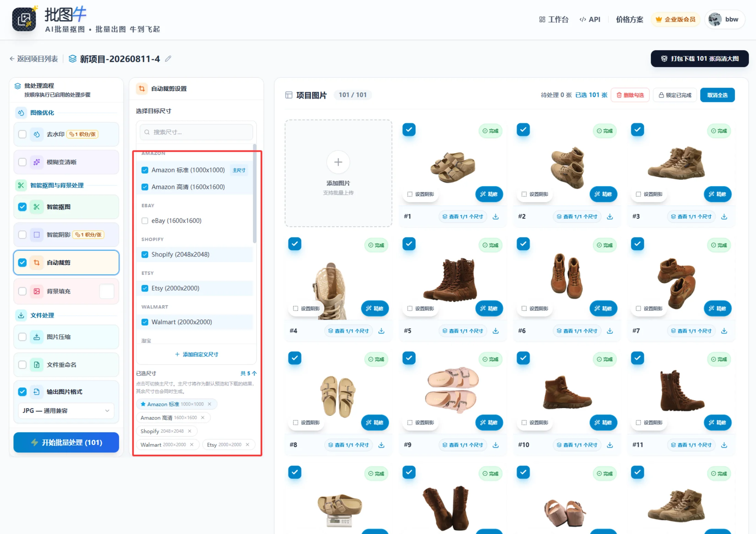Open the API nav item
The width and height of the screenshot is (756, 534).
590,20
